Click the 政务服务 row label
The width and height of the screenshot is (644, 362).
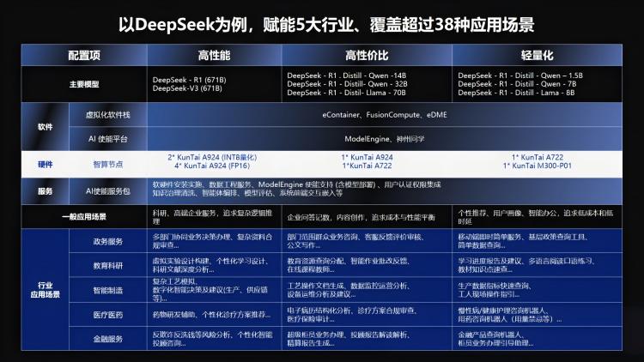(107, 241)
